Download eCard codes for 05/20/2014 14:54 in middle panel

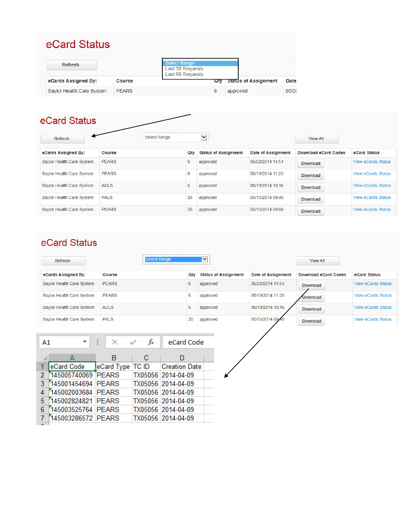click(311, 164)
